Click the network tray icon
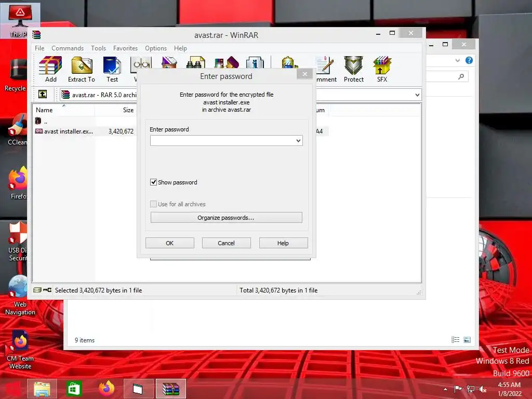532x399 pixels. 470,389
